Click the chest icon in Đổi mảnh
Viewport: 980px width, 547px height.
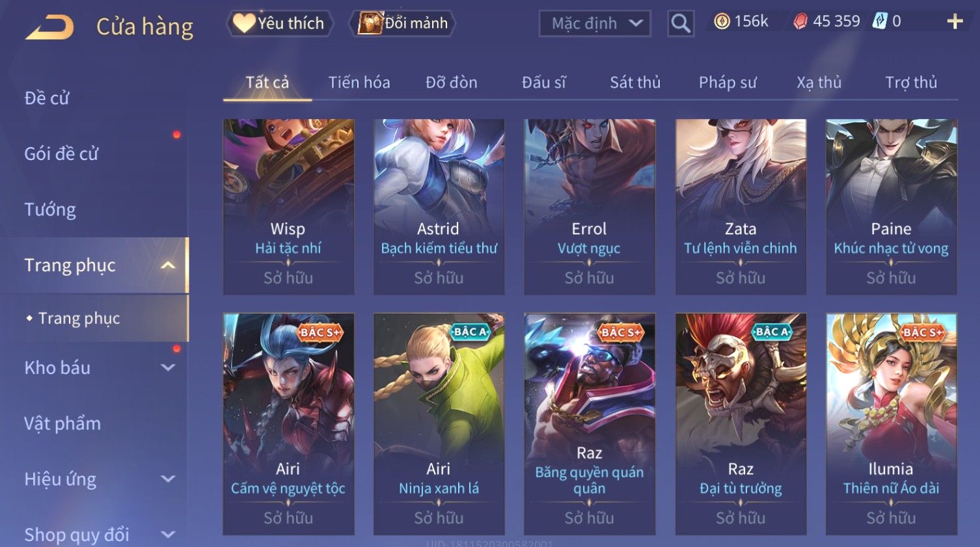point(370,23)
